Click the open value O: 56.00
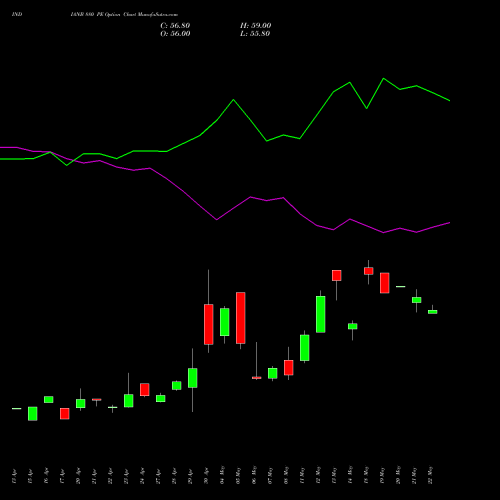 175,34
